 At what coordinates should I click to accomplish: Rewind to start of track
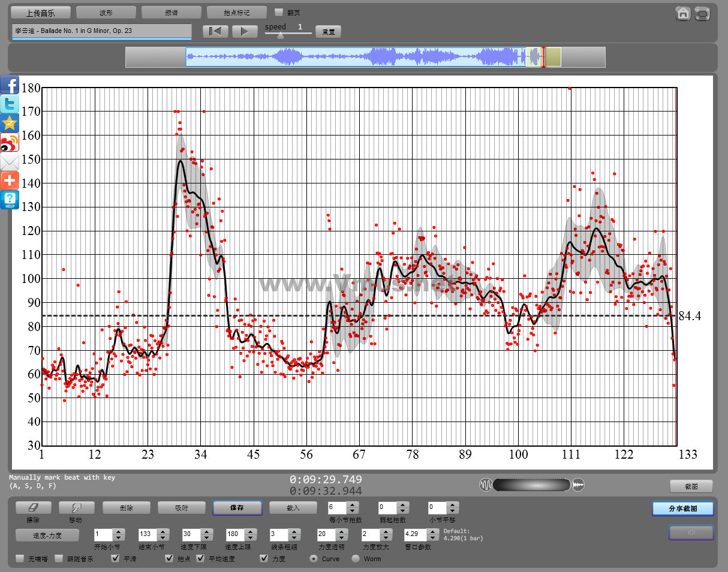pyautogui.click(x=216, y=31)
